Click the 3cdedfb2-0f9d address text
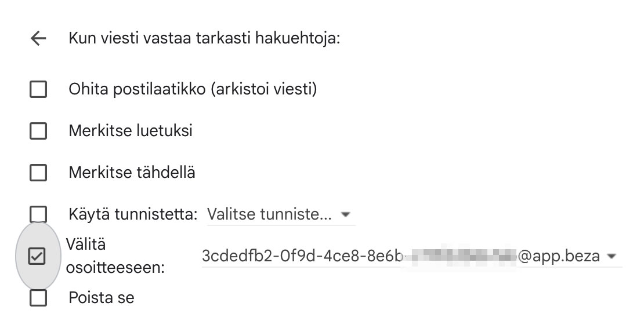This screenshot has width=644, height=321. pos(302,256)
